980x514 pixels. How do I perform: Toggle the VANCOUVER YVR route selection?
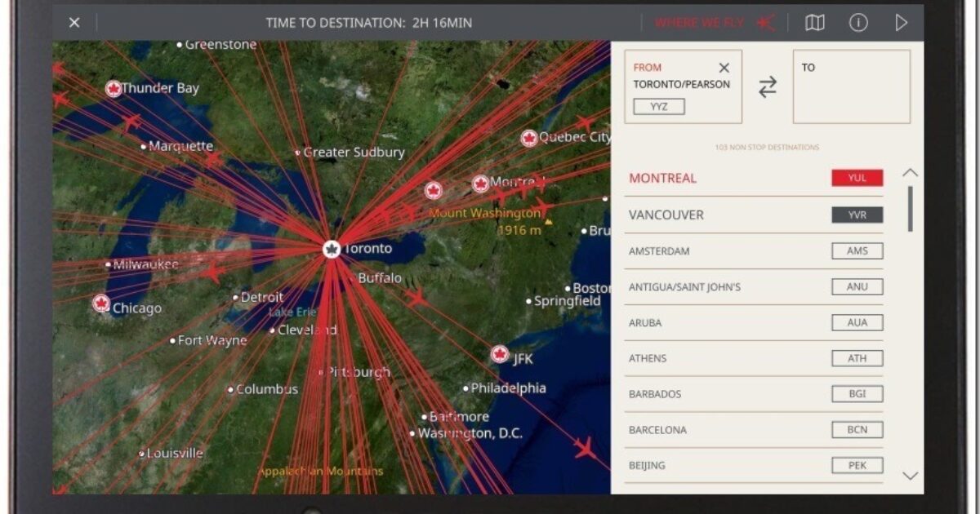click(856, 215)
